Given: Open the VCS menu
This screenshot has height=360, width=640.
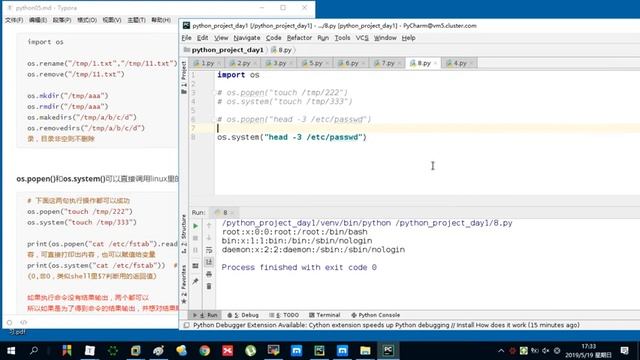Looking at the screenshot, I should tap(362, 38).
